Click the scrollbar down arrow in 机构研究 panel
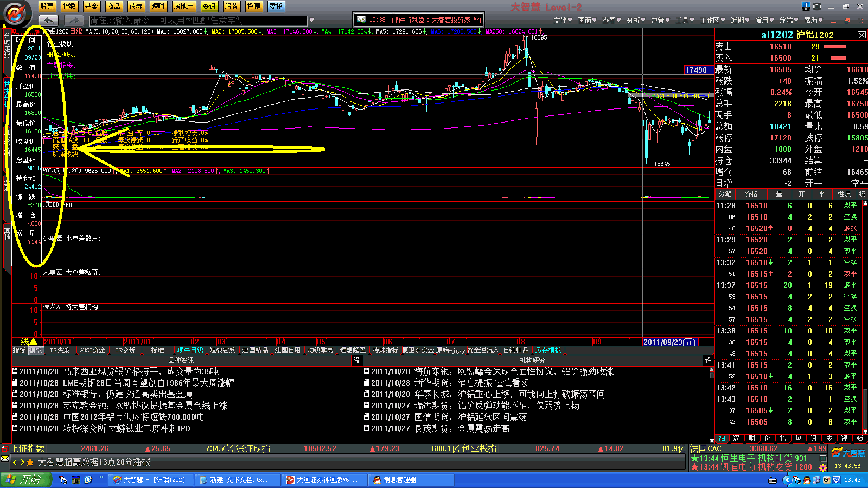The image size is (868, 488). [x=711, y=440]
